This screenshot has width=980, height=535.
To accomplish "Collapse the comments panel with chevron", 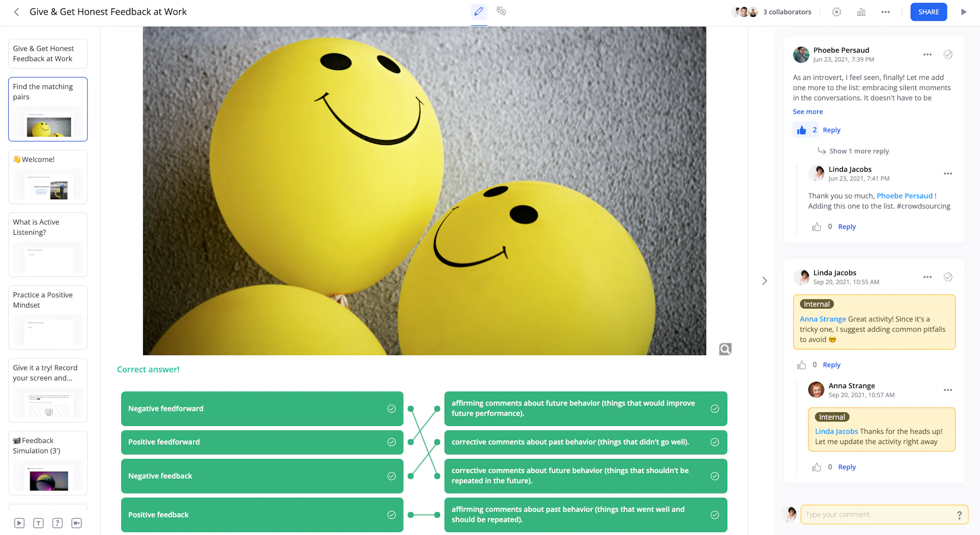I will [764, 281].
